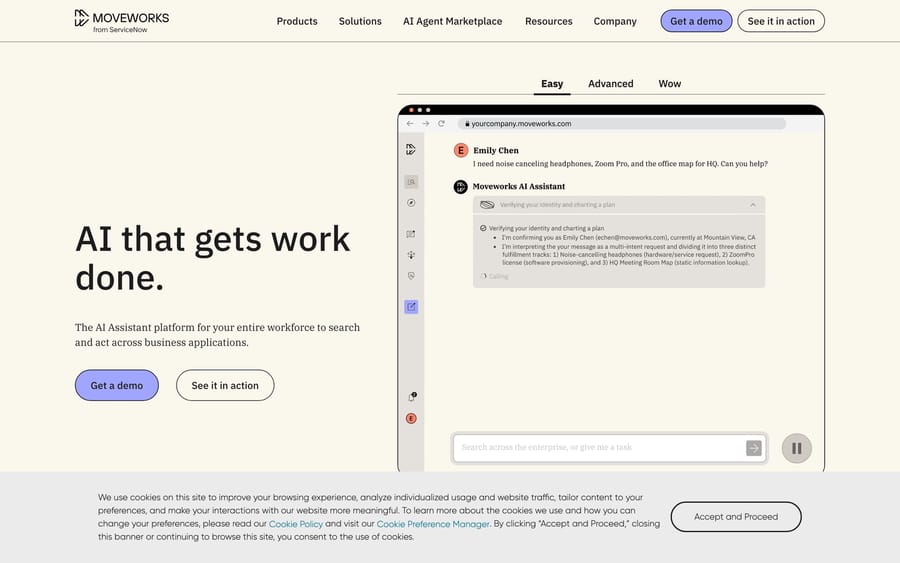Click the Moveworks AI Assistant black avatar

(x=460, y=187)
